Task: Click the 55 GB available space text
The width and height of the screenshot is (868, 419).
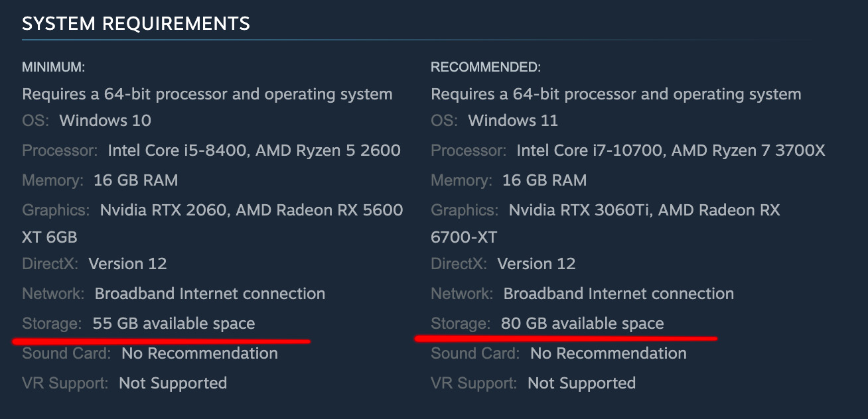Action: [x=174, y=324]
